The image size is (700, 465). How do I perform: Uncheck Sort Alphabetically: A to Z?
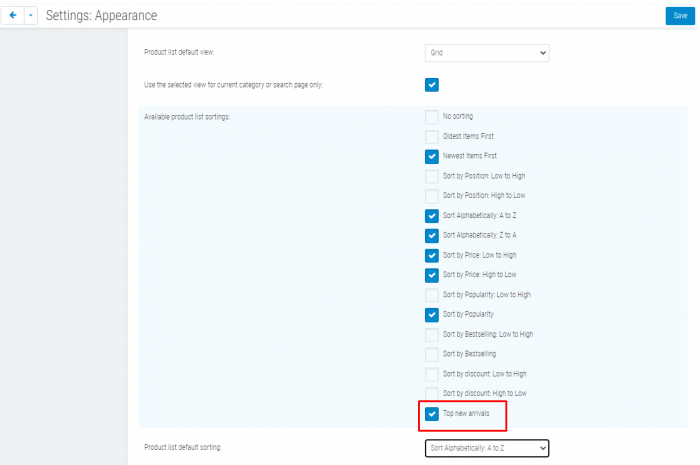tap(432, 216)
